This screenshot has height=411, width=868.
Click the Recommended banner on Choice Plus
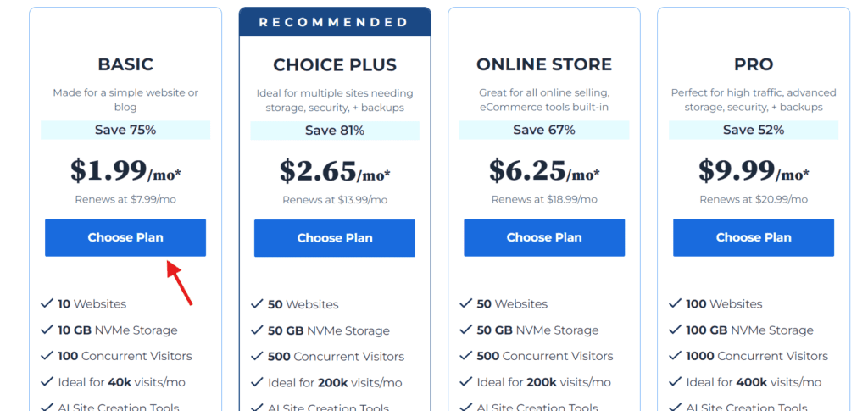[334, 22]
